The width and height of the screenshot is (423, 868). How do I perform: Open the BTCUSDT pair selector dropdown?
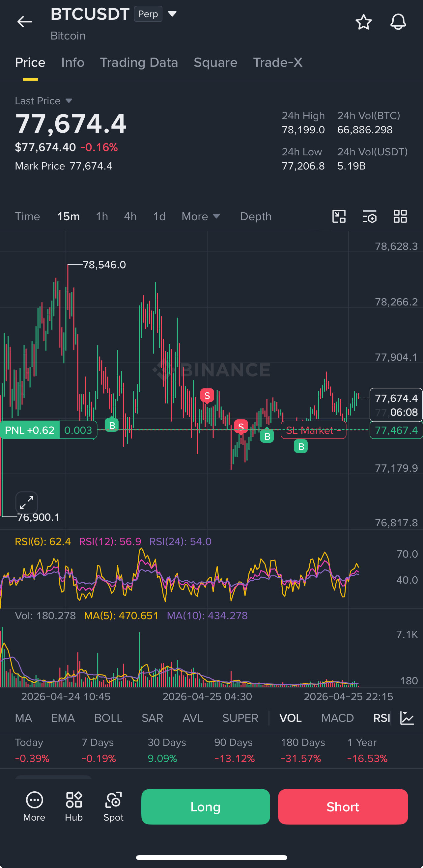[x=172, y=14]
